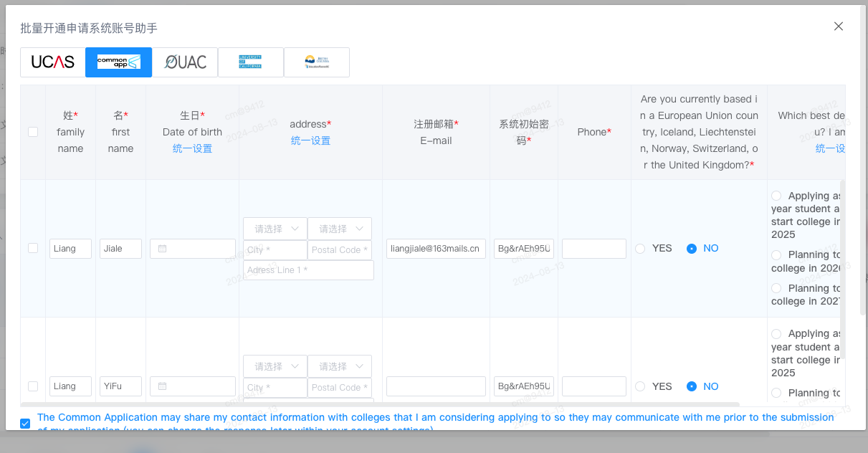Open calendar icon in Jiale's birthday field
The height and width of the screenshot is (453, 868).
[163, 249]
